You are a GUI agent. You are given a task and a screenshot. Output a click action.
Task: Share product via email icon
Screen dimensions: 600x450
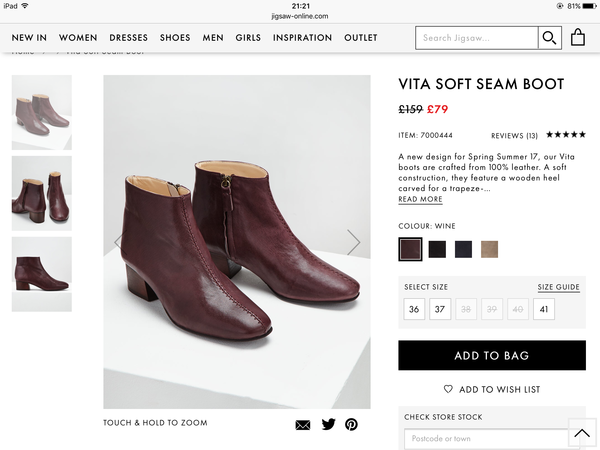point(303,424)
